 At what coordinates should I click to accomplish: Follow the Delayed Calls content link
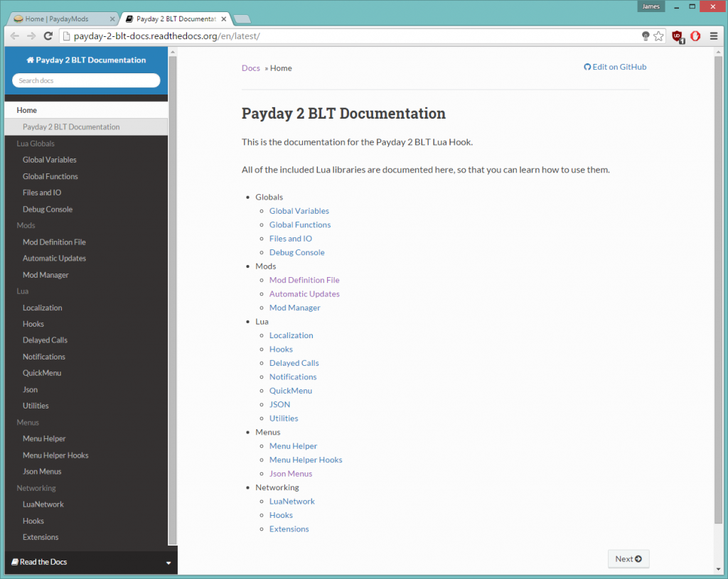pos(294,363)
